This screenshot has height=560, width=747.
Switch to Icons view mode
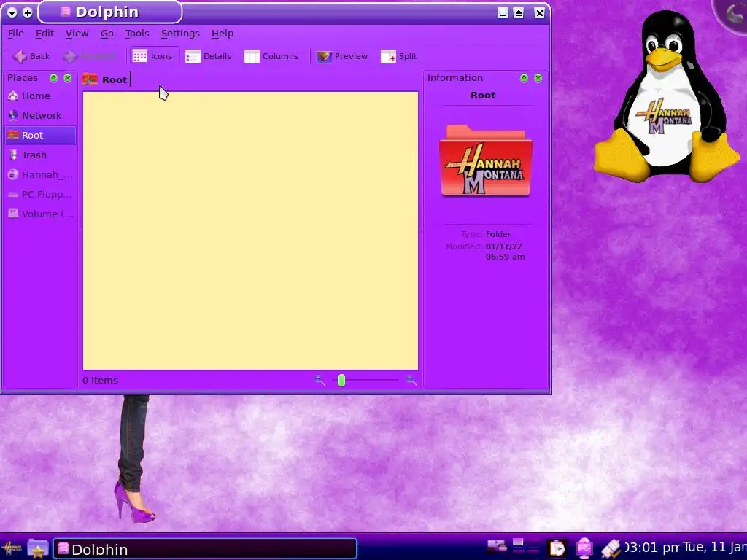pyautogui.click(x=153, y=56)
